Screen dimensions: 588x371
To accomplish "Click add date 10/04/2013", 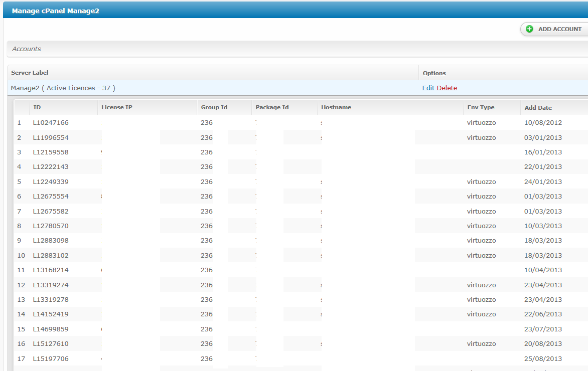I will pyautogui.click(x=543, y=270).
